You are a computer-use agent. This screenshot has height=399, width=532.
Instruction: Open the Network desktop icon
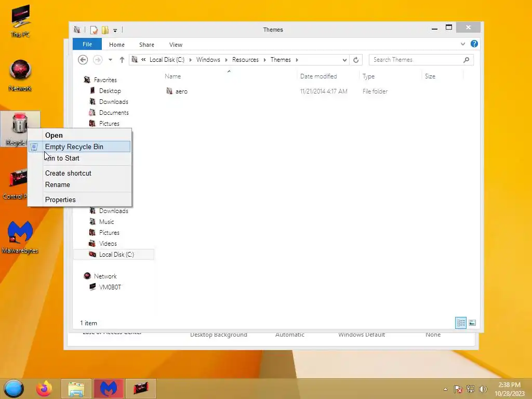(20, 75)
